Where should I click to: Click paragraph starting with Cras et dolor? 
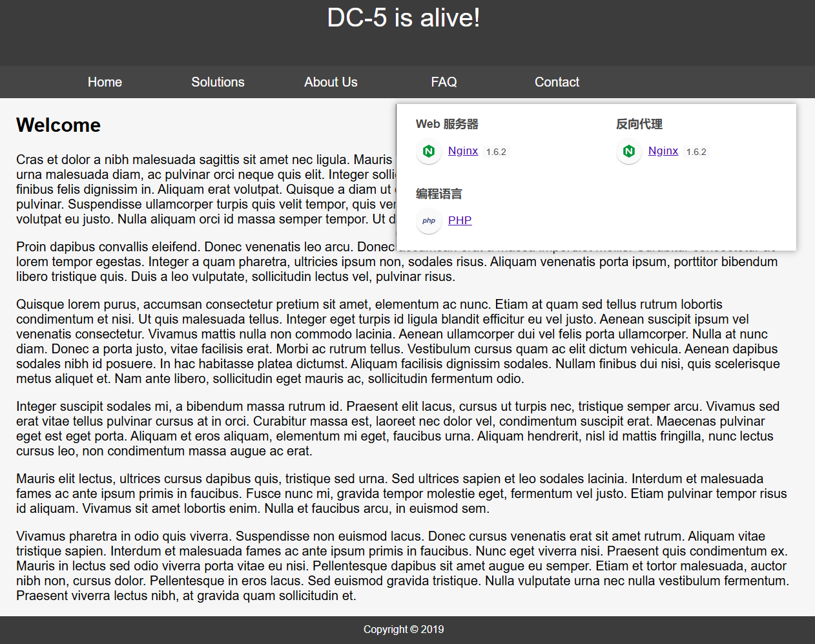coord(206,189)
